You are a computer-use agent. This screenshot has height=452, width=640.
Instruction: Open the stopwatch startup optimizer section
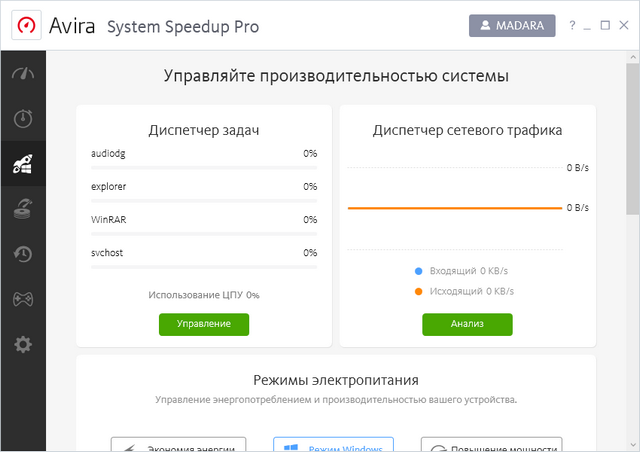22,120
